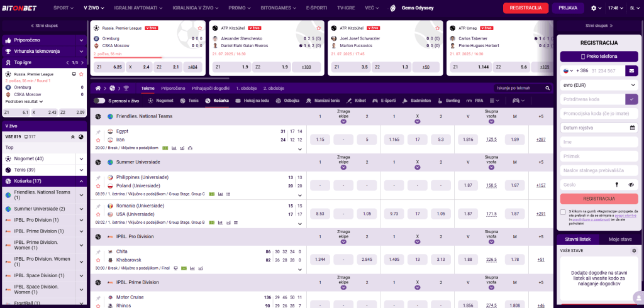
Task: Confirm code with the checkmark button
Action: coord(631,99)
